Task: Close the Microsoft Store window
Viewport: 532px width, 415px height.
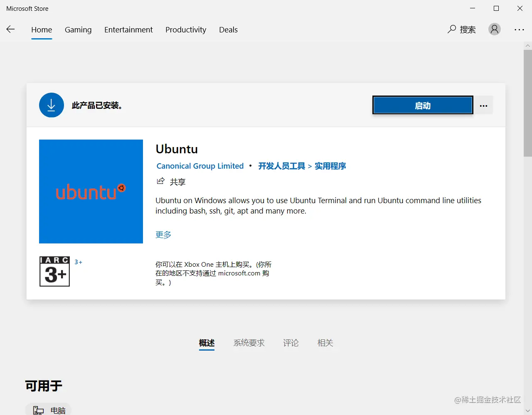Action: tap(520, 8)
